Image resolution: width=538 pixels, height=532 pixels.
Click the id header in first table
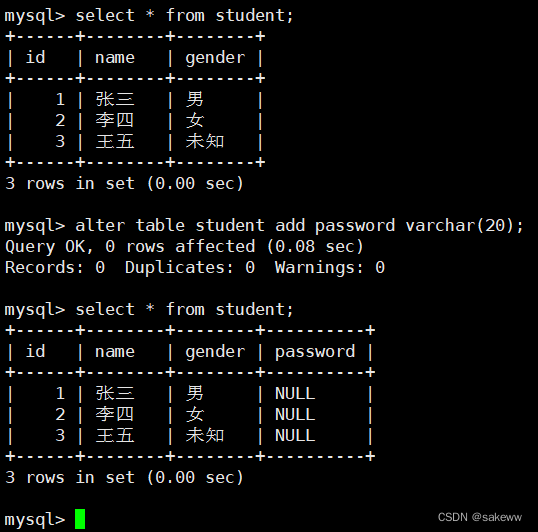[35, 57]
